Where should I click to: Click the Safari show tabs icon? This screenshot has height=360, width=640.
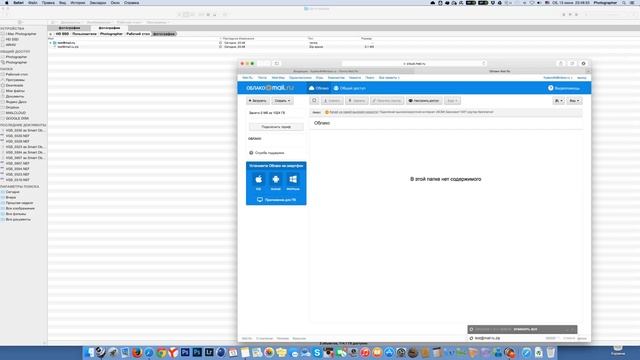[x=572, y=64]
